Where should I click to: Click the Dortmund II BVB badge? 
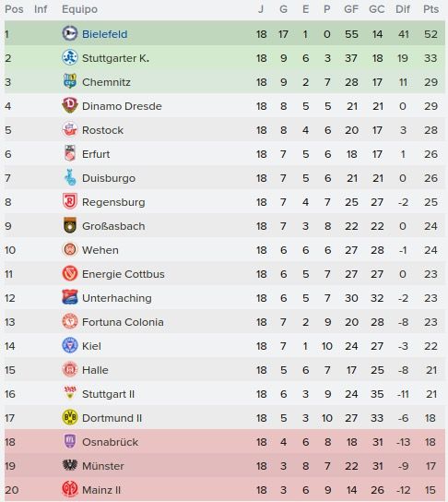70,417
